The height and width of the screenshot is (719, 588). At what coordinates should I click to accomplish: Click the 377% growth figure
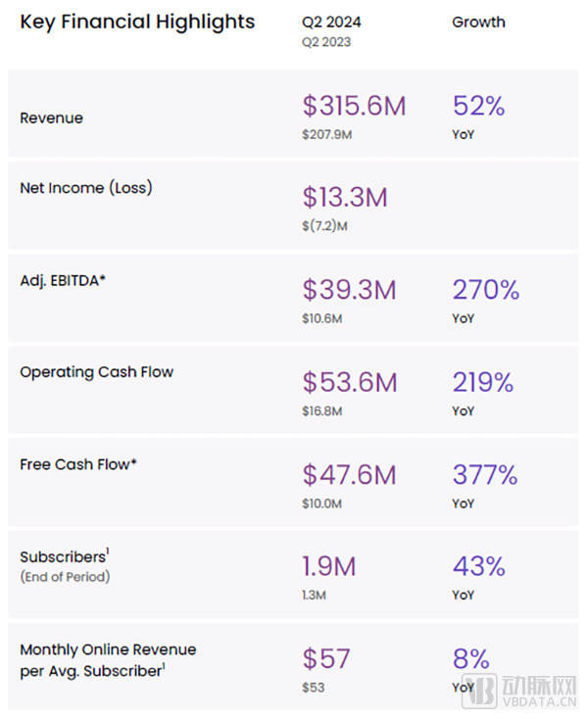(485, 475)
